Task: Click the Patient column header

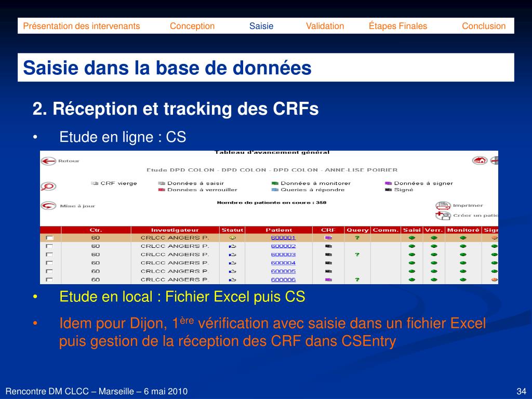Action: 279,230
